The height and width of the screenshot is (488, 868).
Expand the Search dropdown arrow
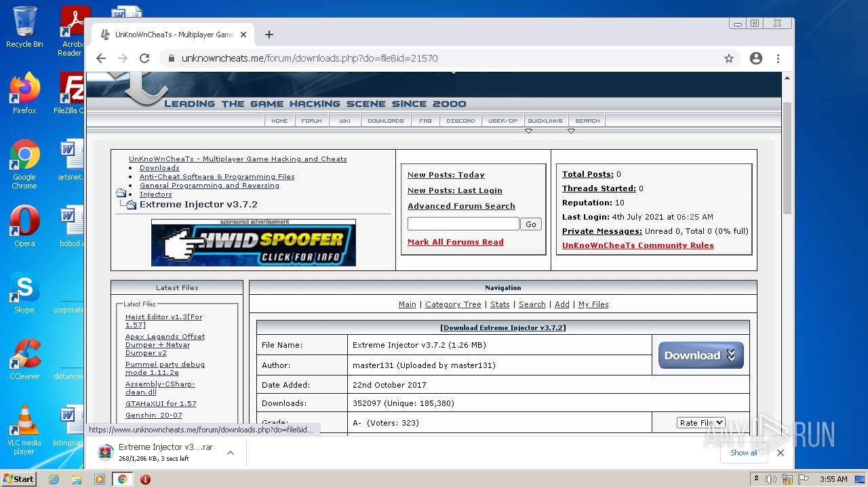(x=571, y=131)
